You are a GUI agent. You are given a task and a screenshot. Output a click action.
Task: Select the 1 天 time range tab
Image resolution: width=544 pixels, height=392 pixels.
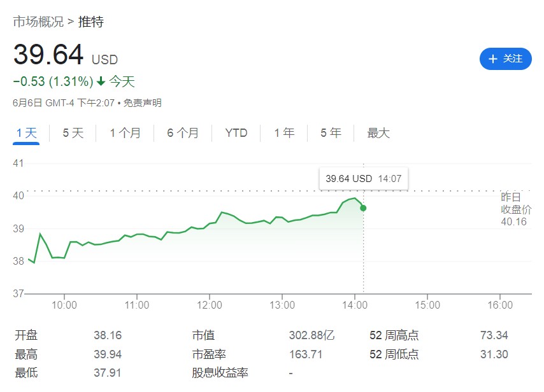(27, 133)
